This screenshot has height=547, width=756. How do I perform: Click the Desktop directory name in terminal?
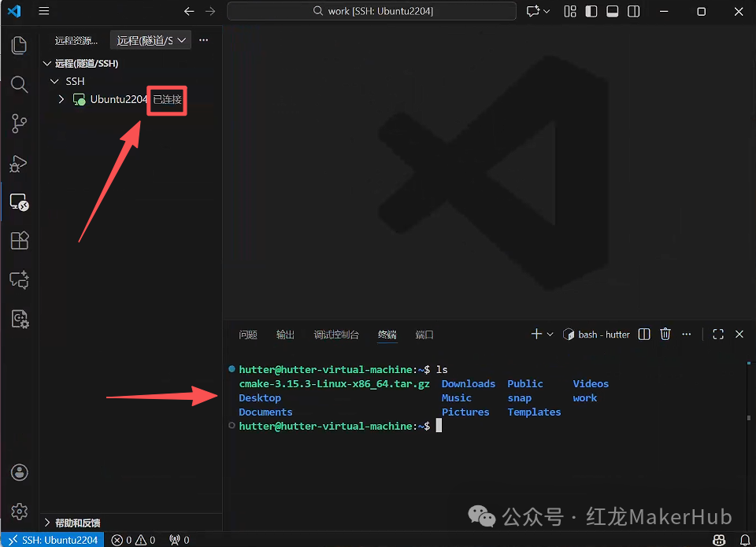point(260,397)
